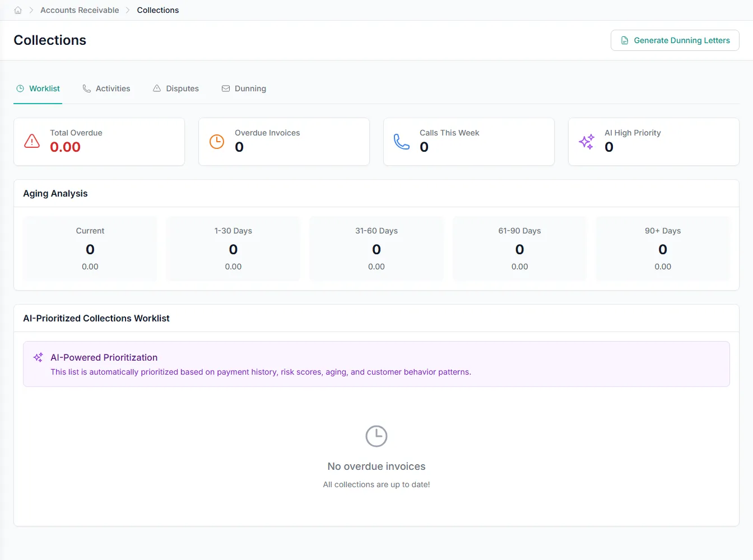
Task: Select the Current aging bucket
Action: coord(90,249)
